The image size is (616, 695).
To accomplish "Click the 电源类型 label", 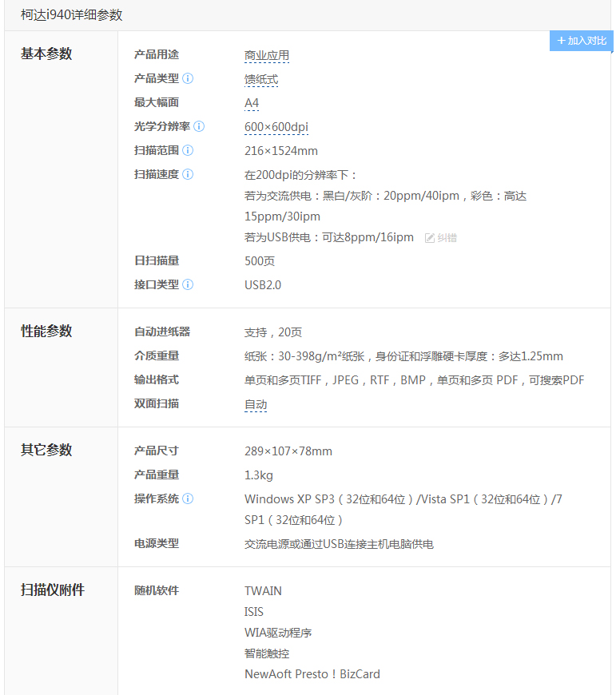I will point(157,544).
